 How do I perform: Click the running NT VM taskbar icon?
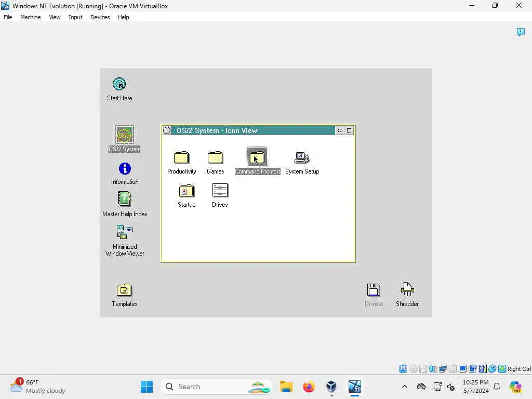click(x=354, y=387)
